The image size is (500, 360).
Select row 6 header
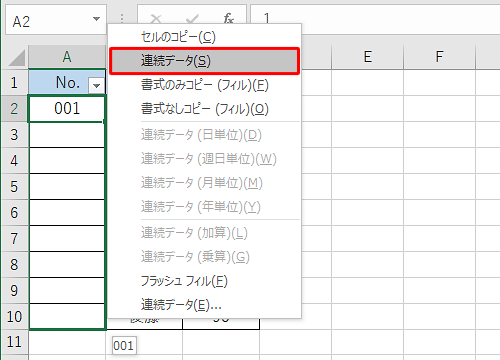[14, 213]
